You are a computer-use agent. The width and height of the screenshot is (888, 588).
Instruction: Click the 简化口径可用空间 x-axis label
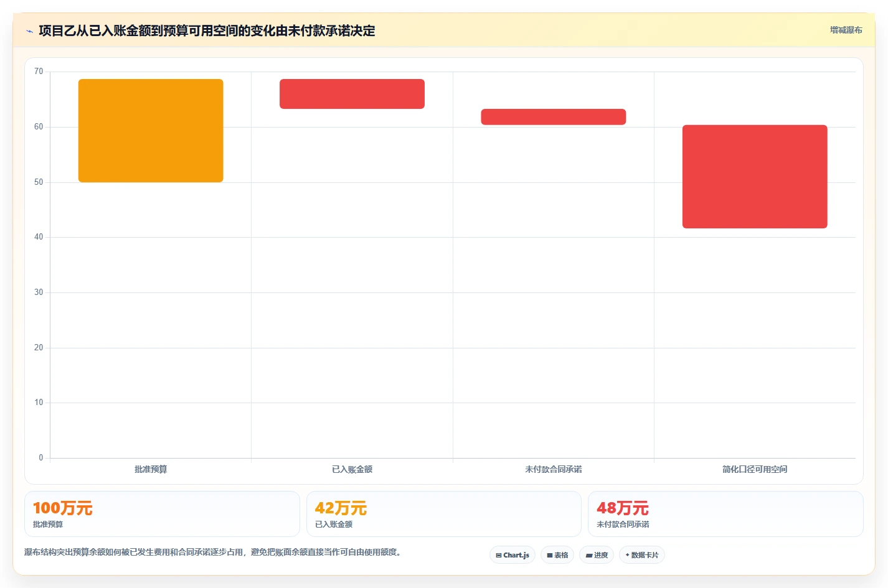[755, 469]
